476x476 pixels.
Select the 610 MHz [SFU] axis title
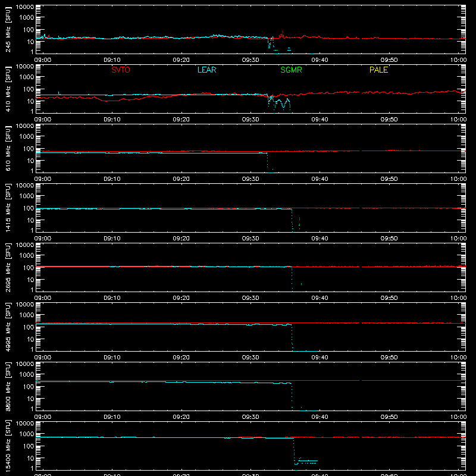8,148
